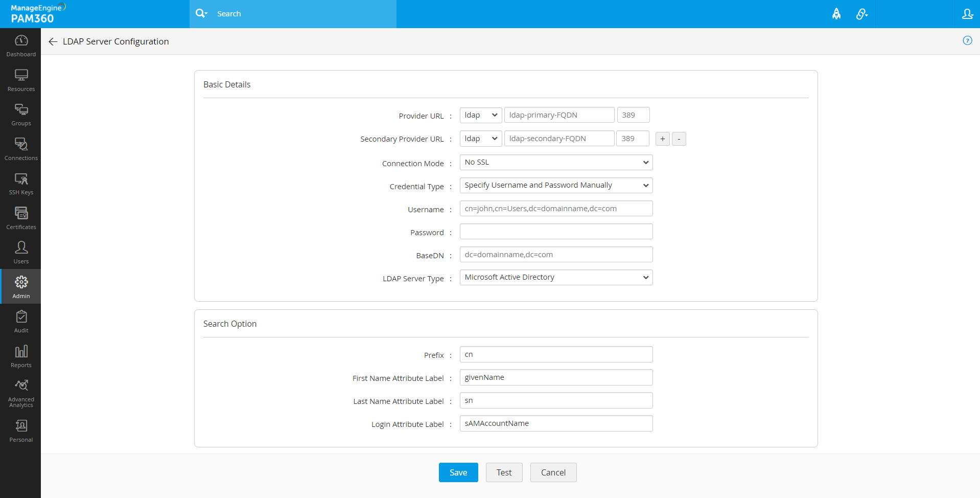Click the rocket icon in header

(x=836, y=14)
